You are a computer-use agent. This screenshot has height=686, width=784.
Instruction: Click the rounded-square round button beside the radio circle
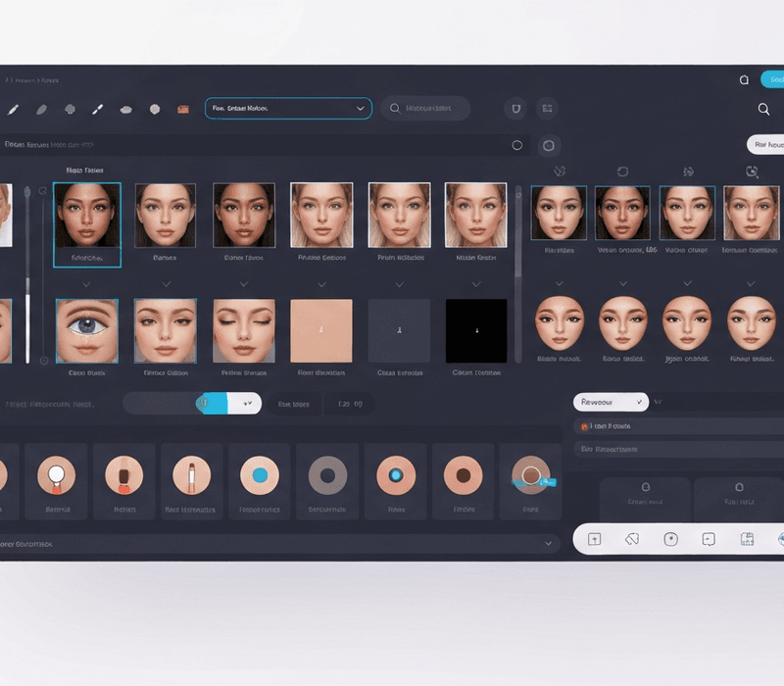pos(549,145)
